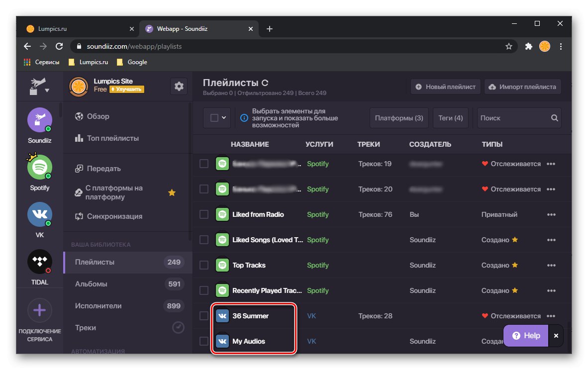Open account settings gear icon
Image resolution: width=588 pixels, height=370 pixels.
pos(179,87)
